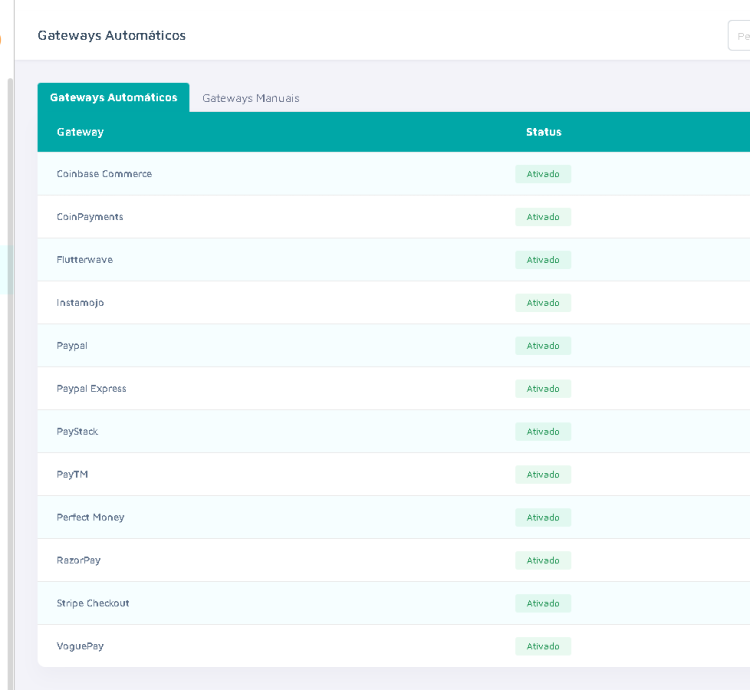750x690 pixels.
Task: Toggle the Flutterwave Ativado status badge
Action: pyautogui.click(x=543, y=260)
